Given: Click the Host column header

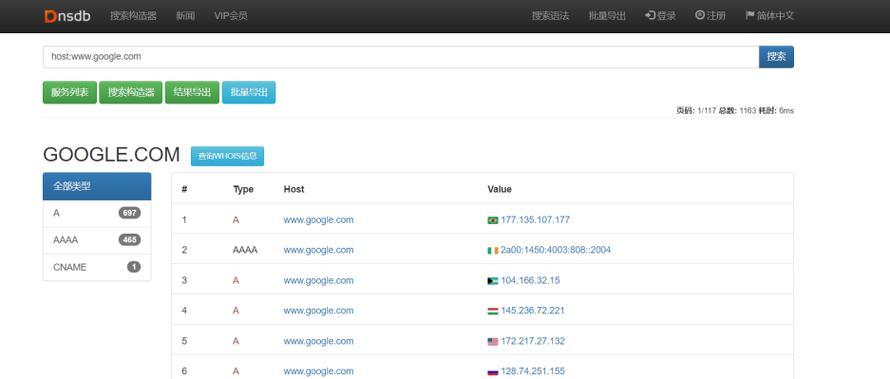Looking at the screenshot, I should point(294,190).
